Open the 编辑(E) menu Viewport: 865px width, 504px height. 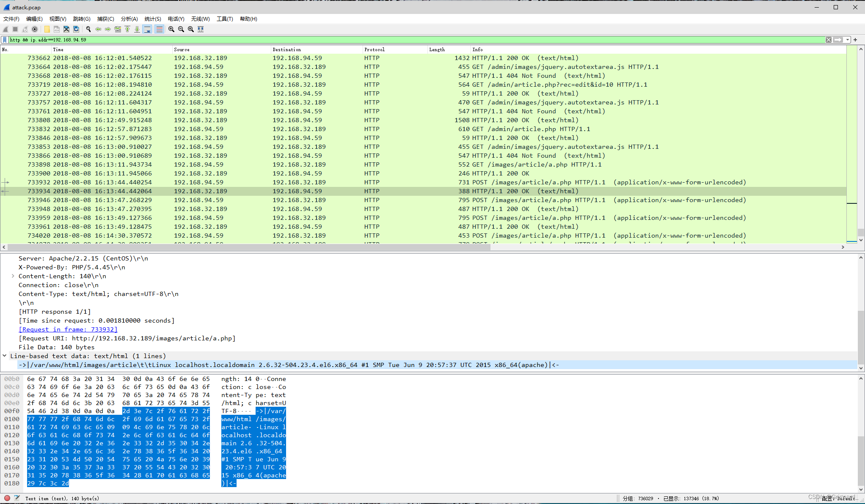[34, 19]
